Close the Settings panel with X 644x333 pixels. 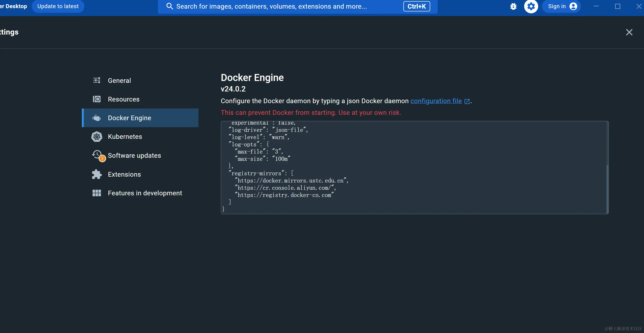tap(629, 32)
